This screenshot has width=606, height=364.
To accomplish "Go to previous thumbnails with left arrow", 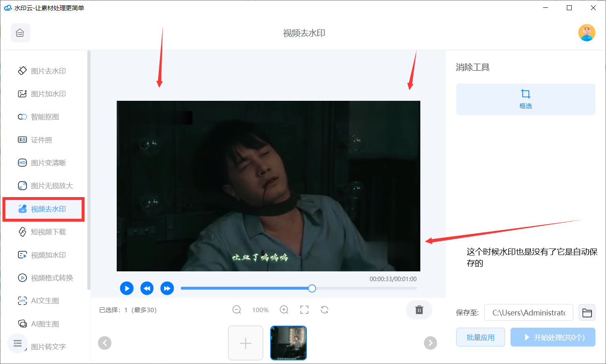I will (x=104, y=343).
